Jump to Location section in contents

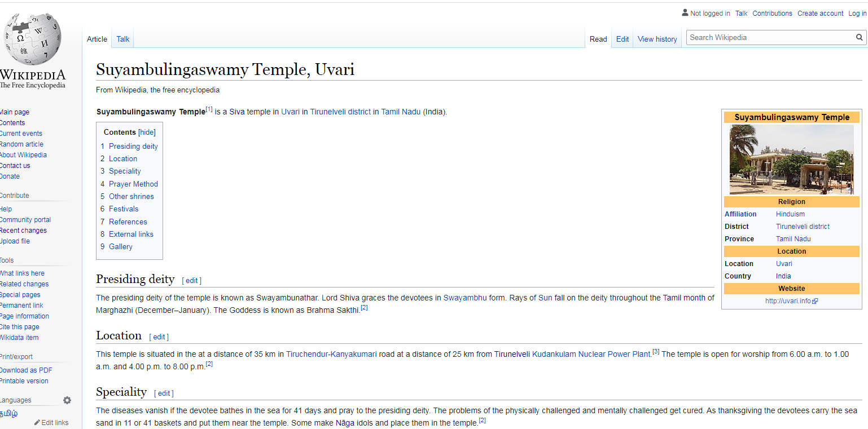(x=123, y=159)
